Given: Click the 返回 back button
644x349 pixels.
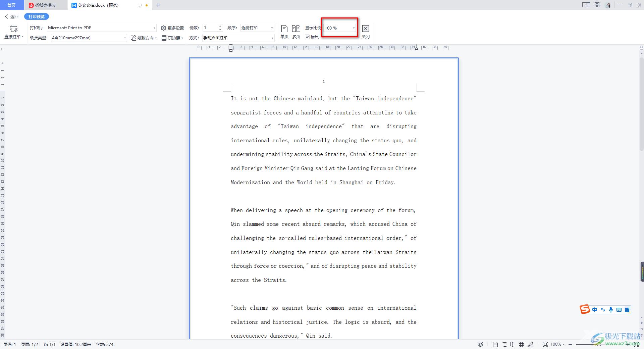Looking at the screenshot, I should click(x=12, y=16).
